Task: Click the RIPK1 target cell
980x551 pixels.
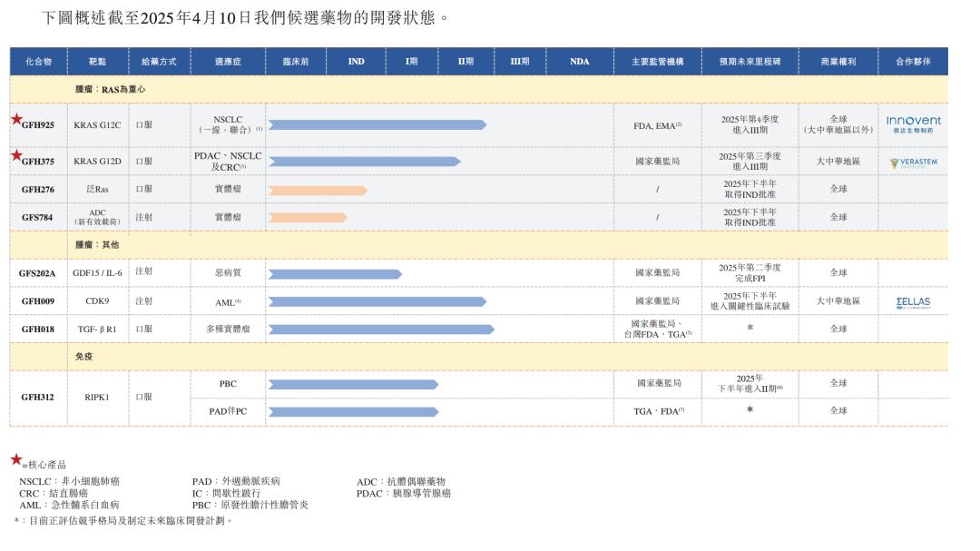Action: pos(97,398)
